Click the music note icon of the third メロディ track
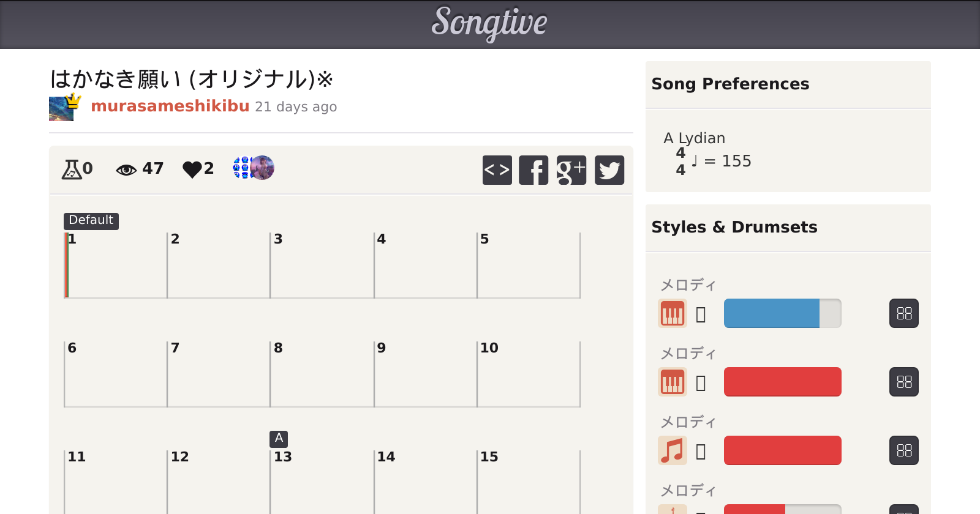Screen dimensions: 980x514 [x=672, y=450]
